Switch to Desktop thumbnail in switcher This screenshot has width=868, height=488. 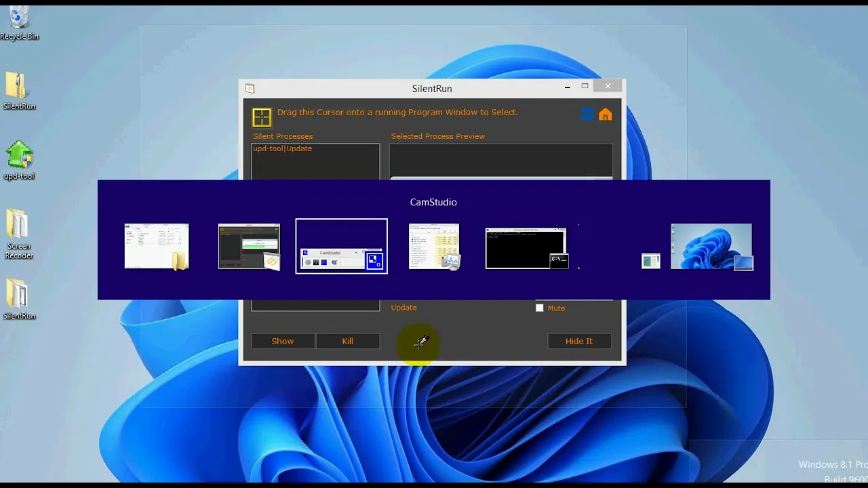coord(711,247)
